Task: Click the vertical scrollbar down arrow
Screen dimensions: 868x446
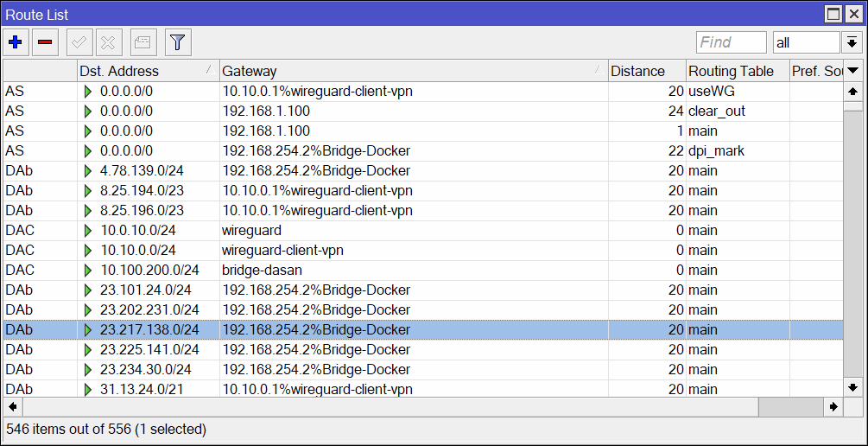Action: 852,388
